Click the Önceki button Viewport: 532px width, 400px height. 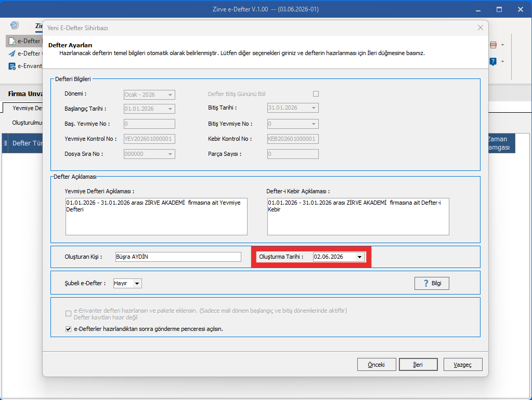click(x=377, y=365)
